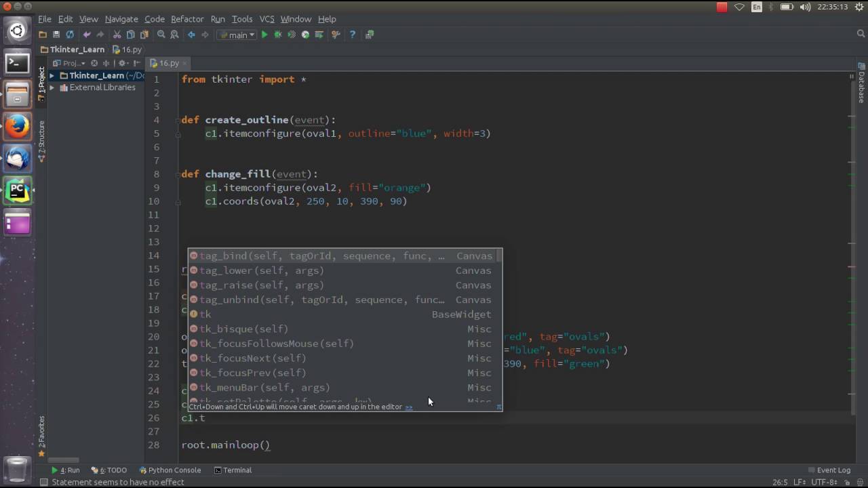Toggle the 7: Structure side tab
868x488 pixels.
click(41, 141)
